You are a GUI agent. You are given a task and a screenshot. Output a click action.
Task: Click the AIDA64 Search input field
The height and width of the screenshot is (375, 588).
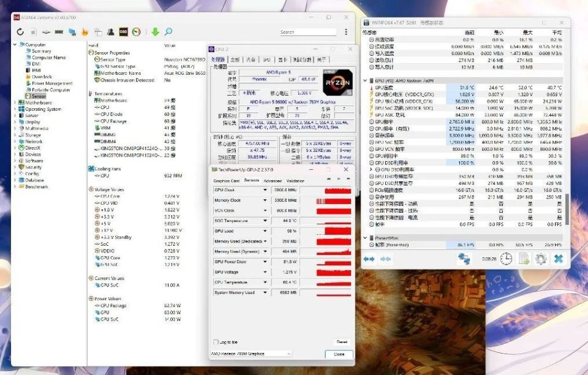click(x=308, y=32)
